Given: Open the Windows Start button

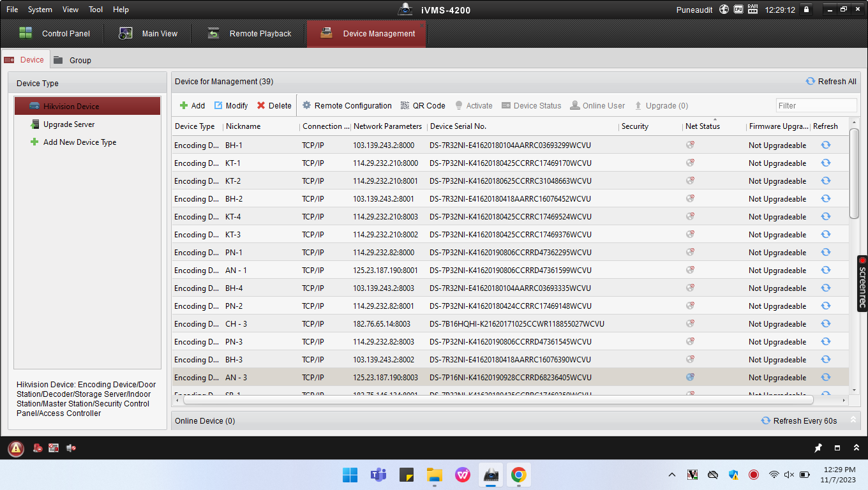Looking at the screenshot, I should pos(350,475).
